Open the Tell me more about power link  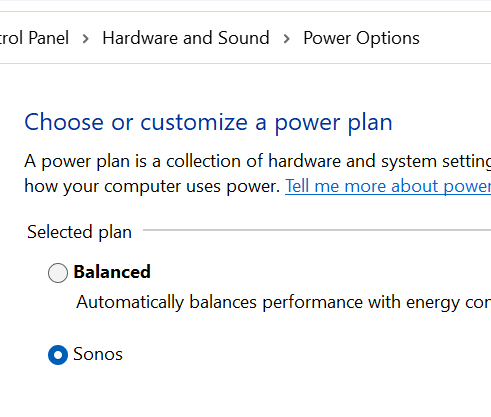tap(388, 186)
